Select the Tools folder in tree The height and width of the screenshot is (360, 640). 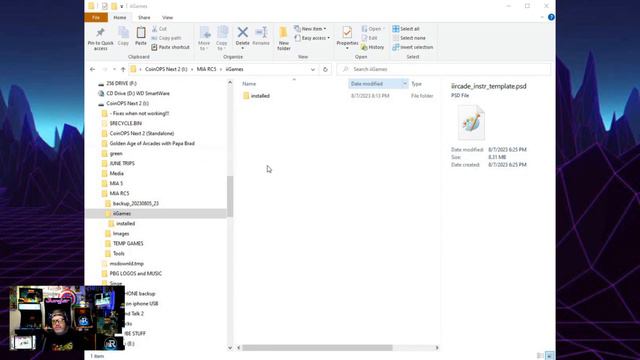[118, 253]
